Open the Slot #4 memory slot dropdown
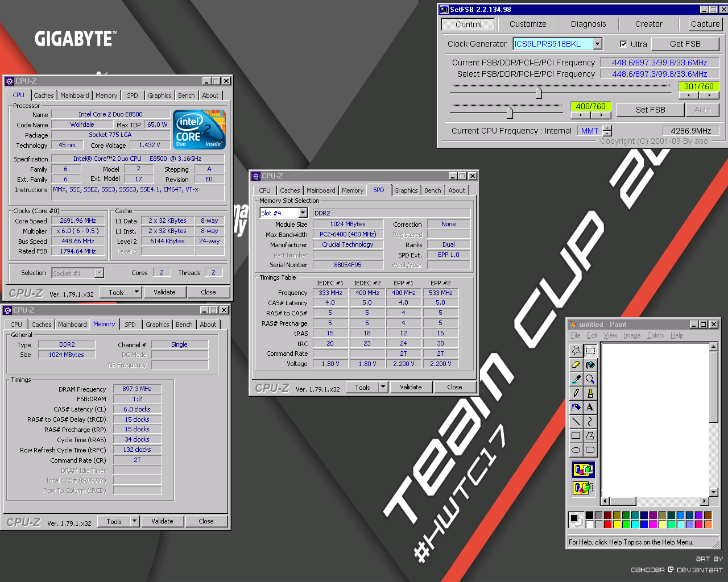The image size is (728, 582). [x=303, y=213]
